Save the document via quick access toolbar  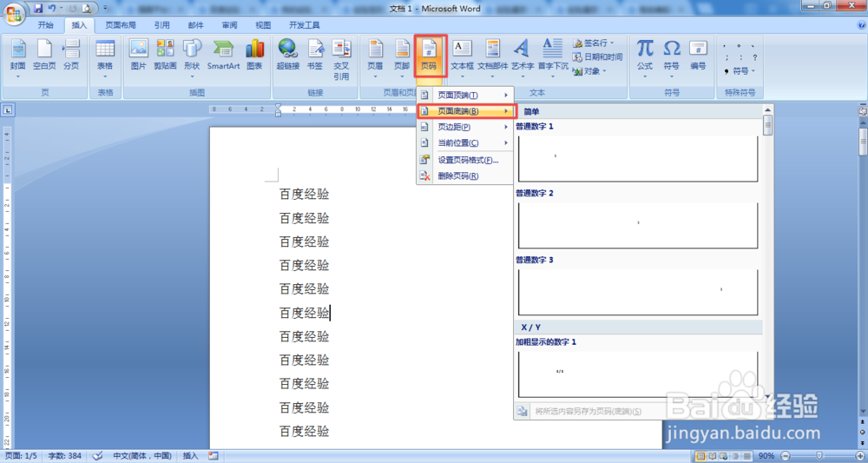pyautogui.click(x=38, y=9)
